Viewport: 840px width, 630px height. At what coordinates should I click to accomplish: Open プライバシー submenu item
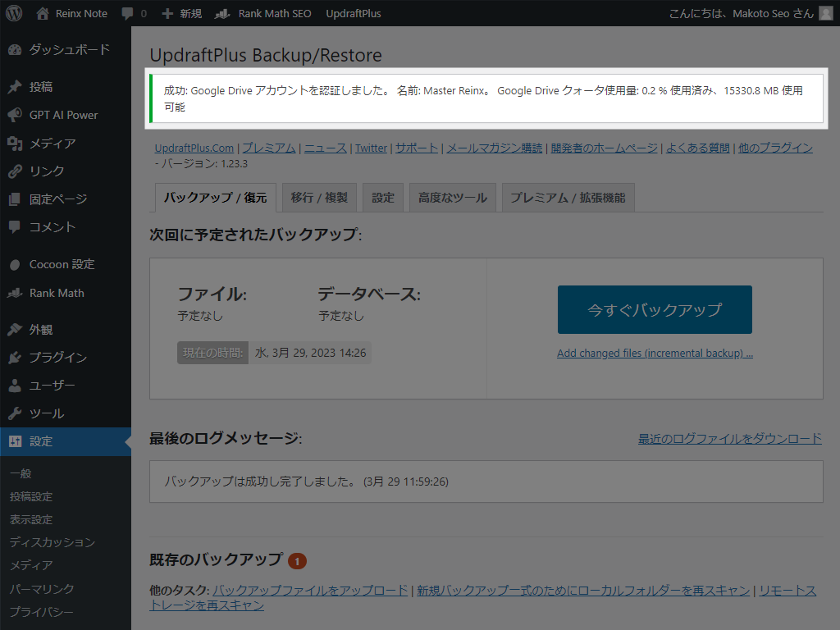coord(42,612)
